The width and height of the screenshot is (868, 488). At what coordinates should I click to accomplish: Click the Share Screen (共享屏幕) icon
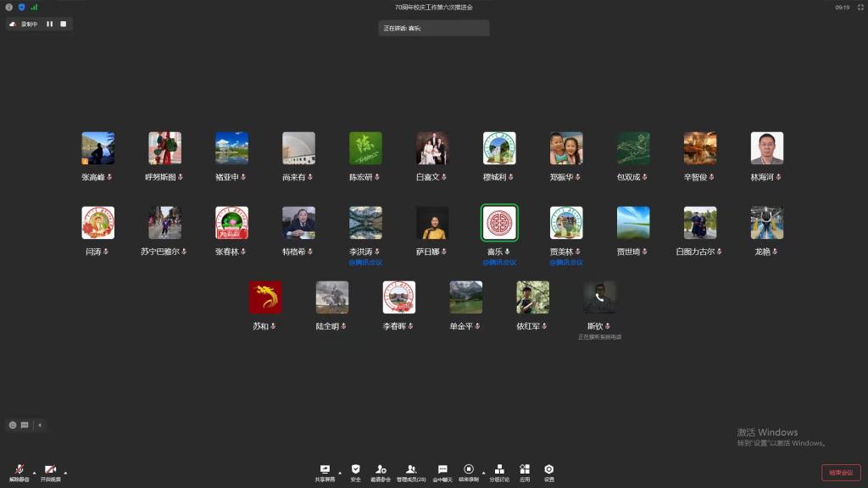click(325, 470)
